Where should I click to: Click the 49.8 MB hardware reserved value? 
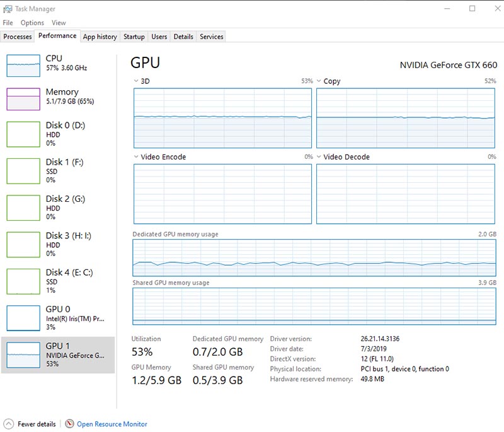click(372, 379)
